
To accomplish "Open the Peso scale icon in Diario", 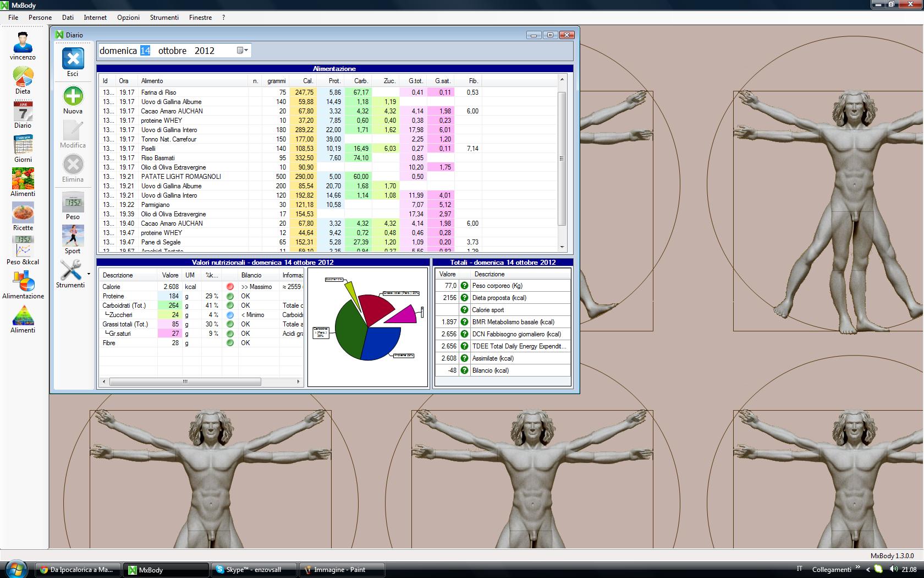I will [x=73, y=202].
